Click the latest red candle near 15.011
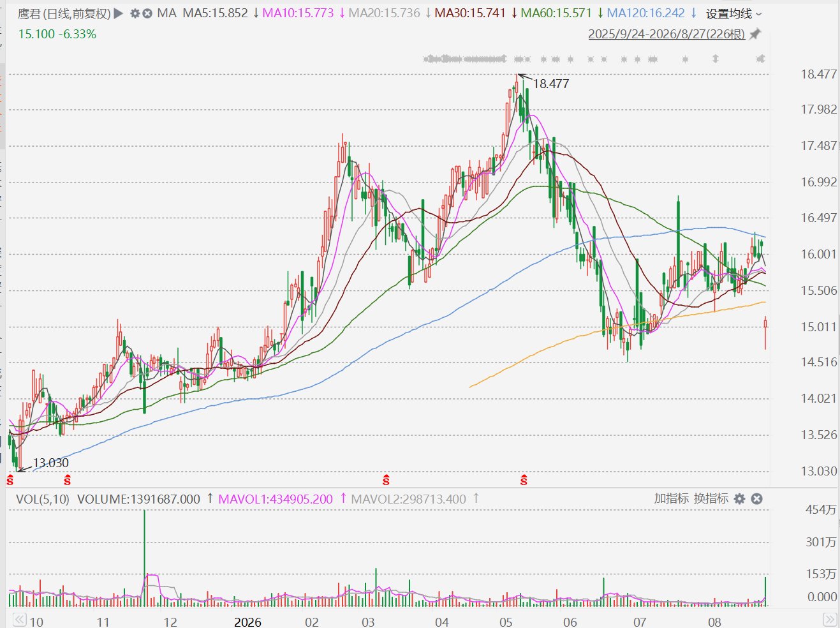This screenshot has height=628, width=840. 765,332
